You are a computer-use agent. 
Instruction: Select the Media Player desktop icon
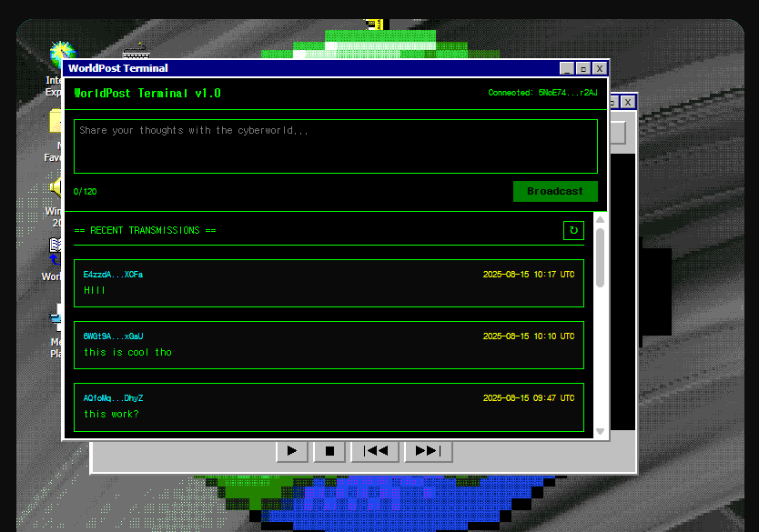click(x=56, y=317)
